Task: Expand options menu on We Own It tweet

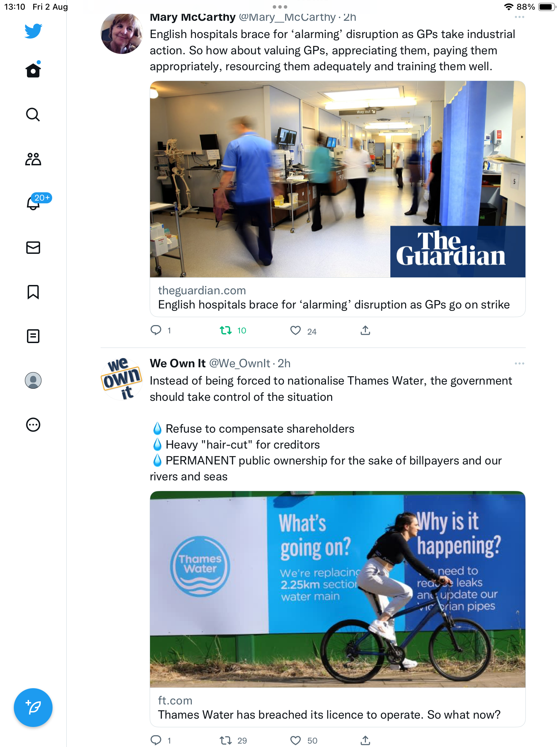Action: [519, 363]
